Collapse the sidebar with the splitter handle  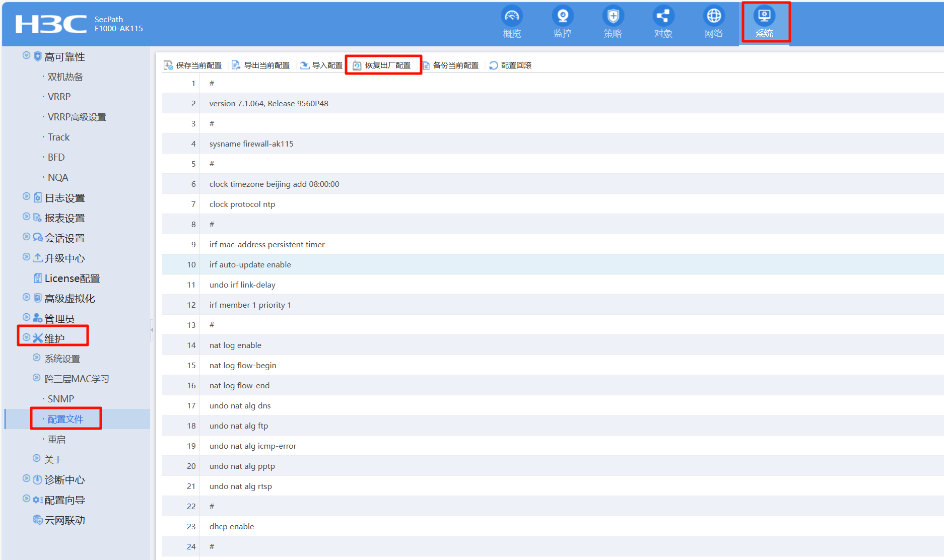click(x=152, y=330)
